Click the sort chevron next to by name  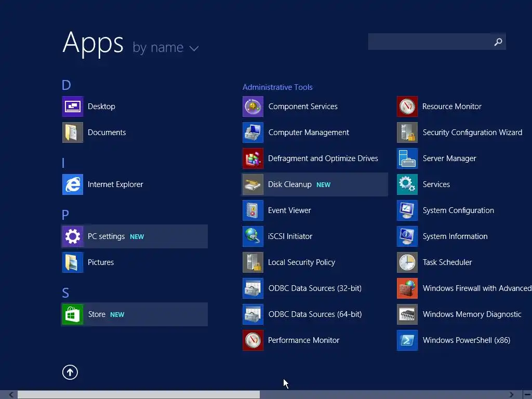tap(194, 49)
